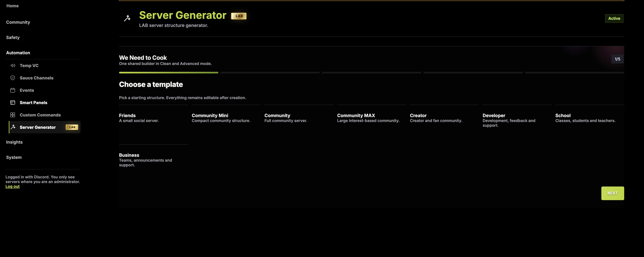Collapse the Automation sidebar section

pyautogui.click(x=18, y=53)
